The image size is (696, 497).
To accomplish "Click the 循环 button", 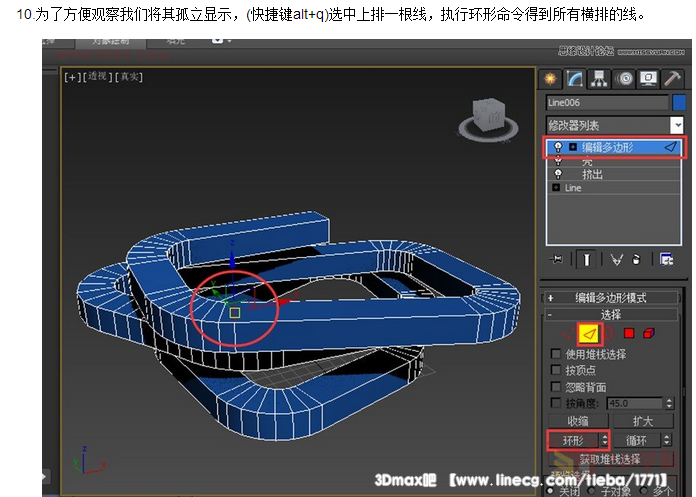I will coord(637,440).
